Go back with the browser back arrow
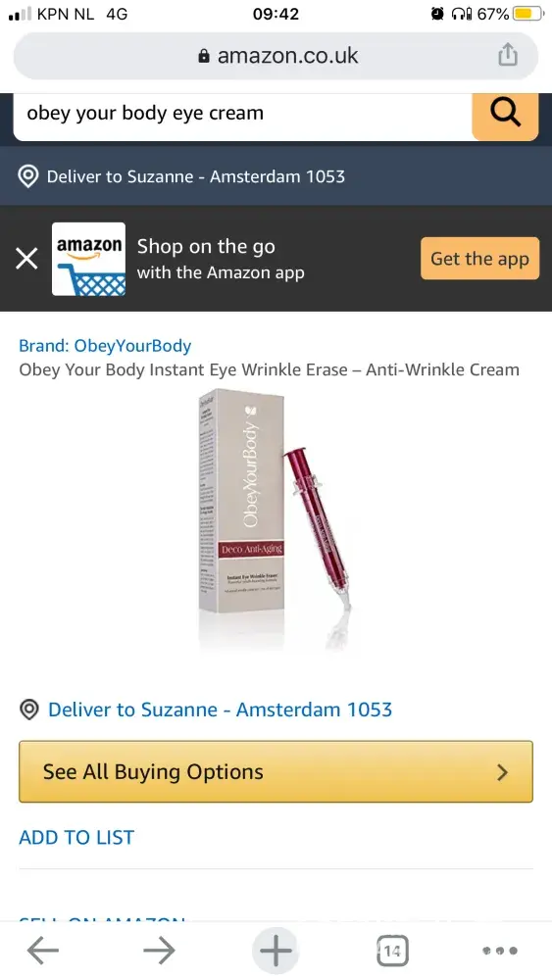Image resolution: width=552 pixels, height=980 pixels. coord(42,951)
